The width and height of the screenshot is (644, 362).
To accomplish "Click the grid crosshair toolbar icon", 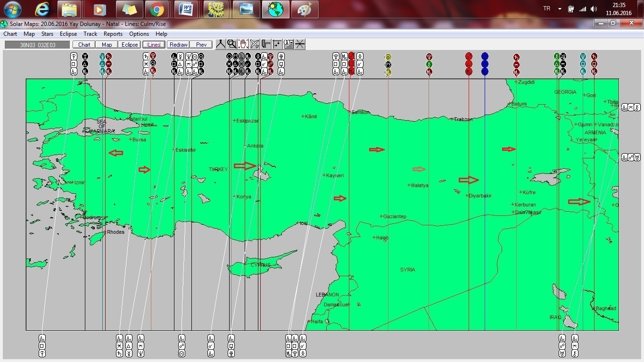I will pos(277,44).
